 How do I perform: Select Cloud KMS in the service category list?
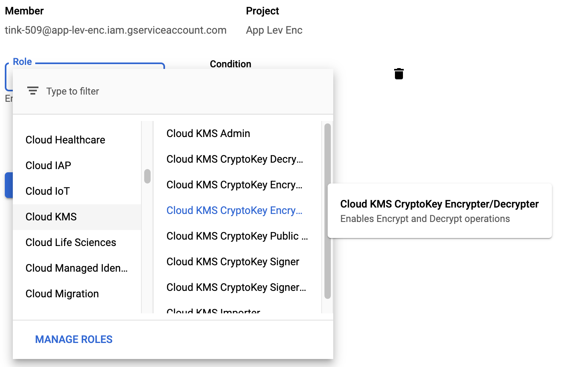(51, 217)
